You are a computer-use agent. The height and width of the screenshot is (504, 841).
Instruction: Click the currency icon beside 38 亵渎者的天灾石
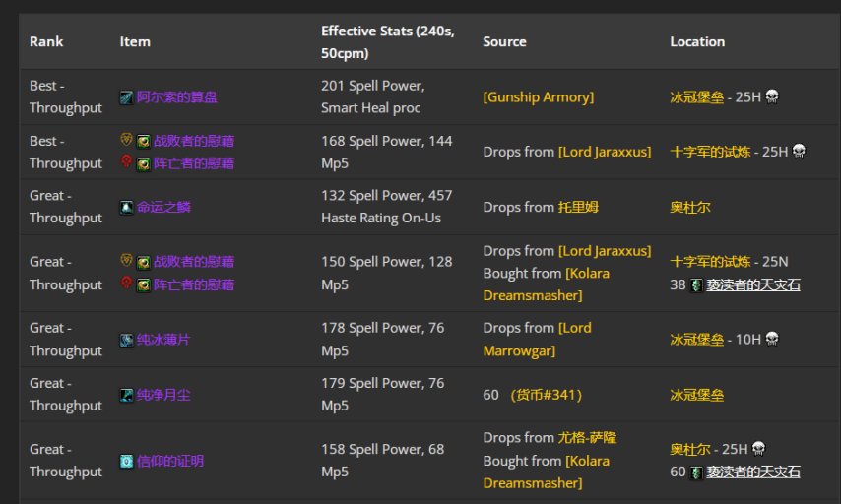(696, 284)
